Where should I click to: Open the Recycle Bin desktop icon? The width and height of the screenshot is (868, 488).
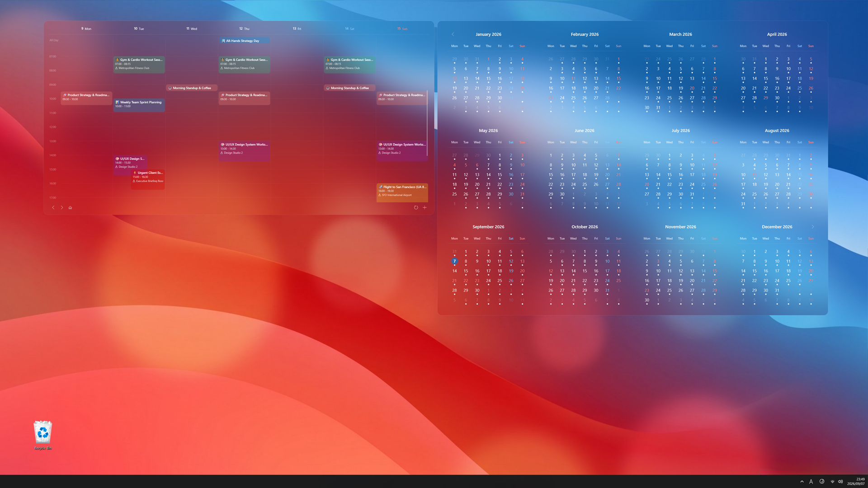[43, 435]
